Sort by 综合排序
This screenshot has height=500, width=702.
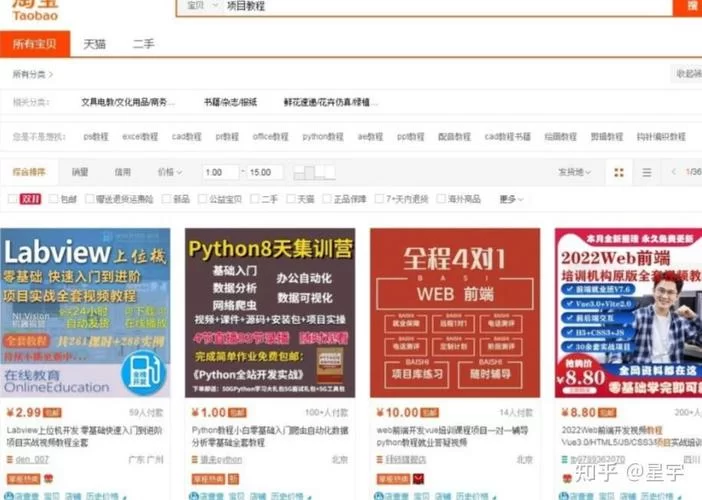coord(29,172)
